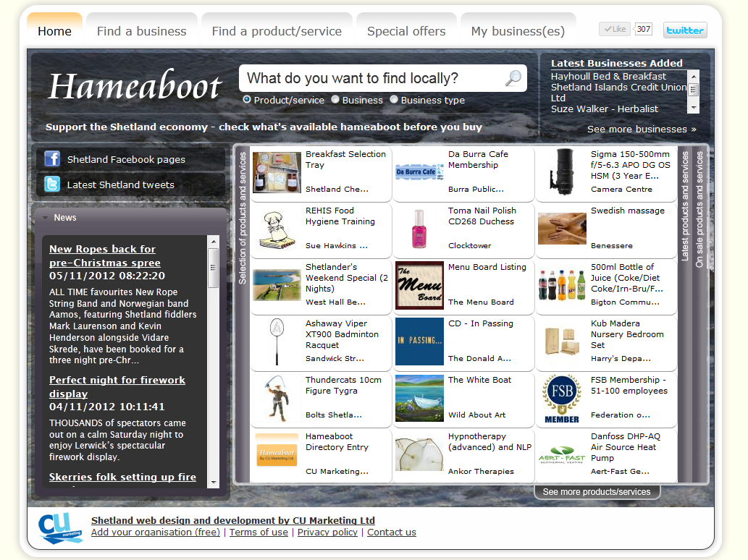Click the Facebook like count 307
The height and width of the screenshot is (560, 748).
(644, 29)
